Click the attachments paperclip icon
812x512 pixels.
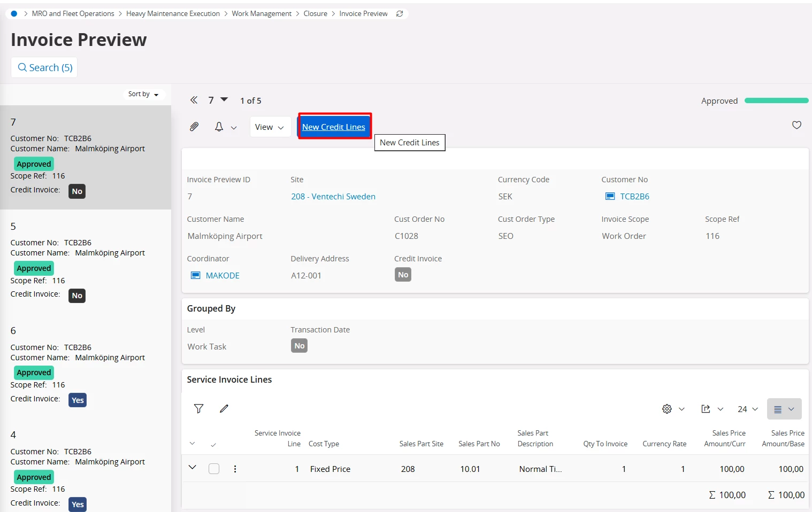194,127
